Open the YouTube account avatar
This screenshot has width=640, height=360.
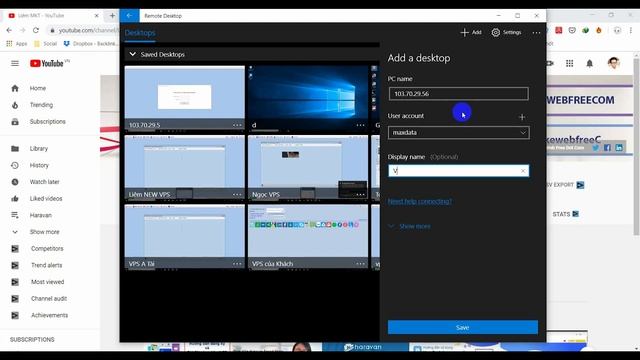(613, 63)
